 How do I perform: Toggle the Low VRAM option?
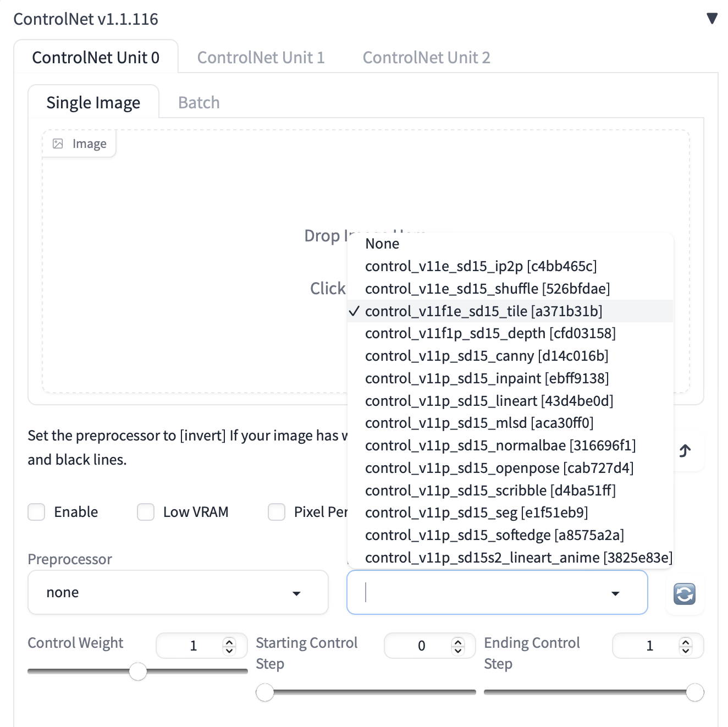(x=145, y=512)
